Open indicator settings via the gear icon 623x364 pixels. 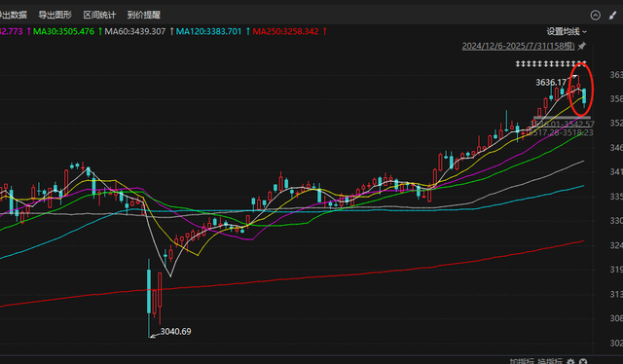[x=570, y=361]
